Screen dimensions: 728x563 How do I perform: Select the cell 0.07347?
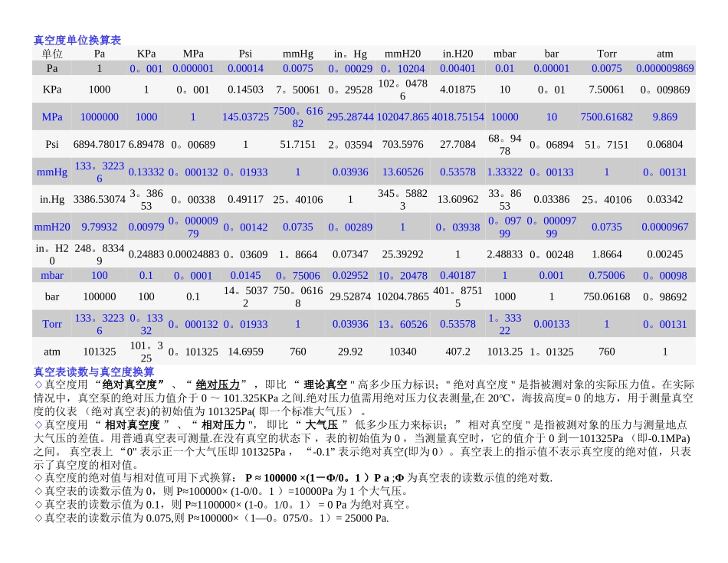click(x=350, y=254)
